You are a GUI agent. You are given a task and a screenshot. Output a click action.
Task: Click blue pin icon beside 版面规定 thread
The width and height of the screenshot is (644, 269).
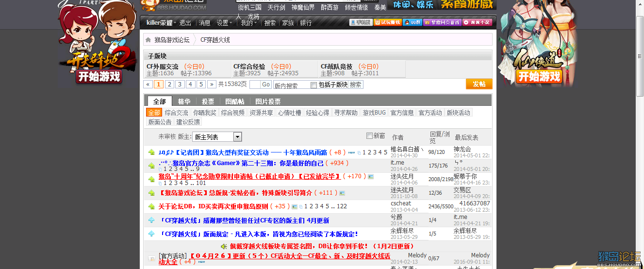tap(151, 234)
